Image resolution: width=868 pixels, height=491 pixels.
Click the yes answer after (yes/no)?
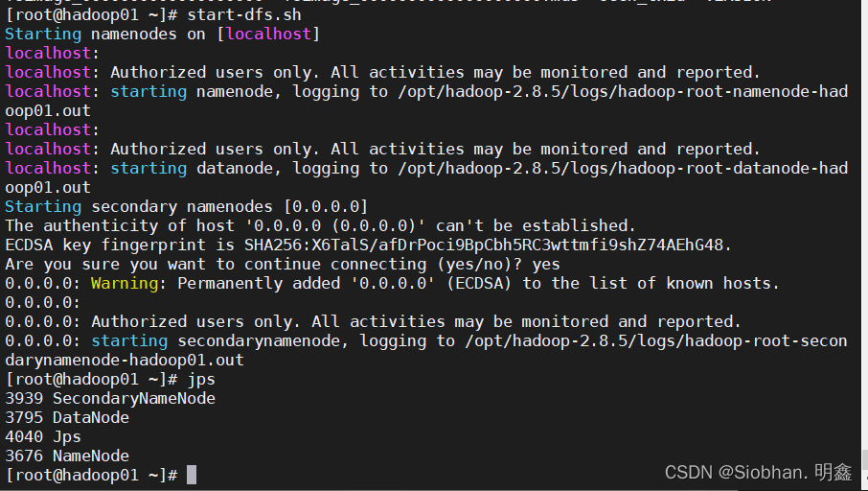546,264
